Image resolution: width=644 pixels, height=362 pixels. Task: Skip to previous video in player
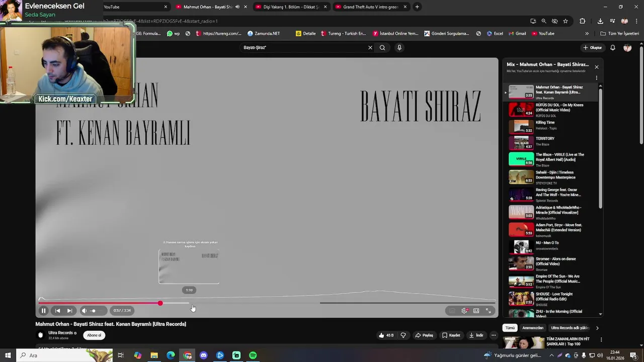tap(57, 311)
